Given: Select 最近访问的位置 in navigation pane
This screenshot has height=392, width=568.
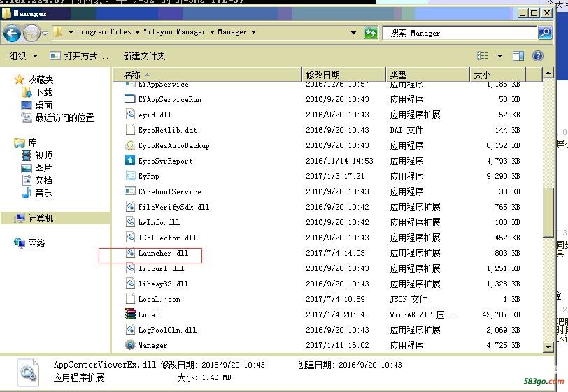Looking at the screenshot, I should [64, 117].
